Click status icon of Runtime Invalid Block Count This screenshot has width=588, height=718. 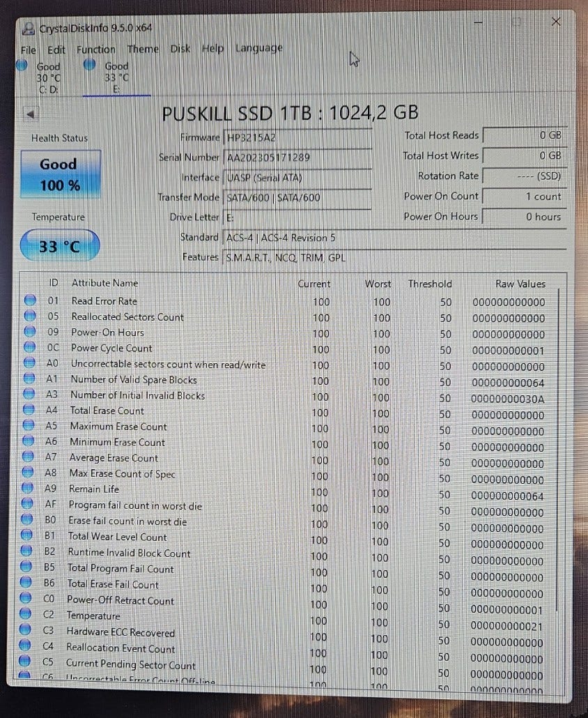coord(26,551)
